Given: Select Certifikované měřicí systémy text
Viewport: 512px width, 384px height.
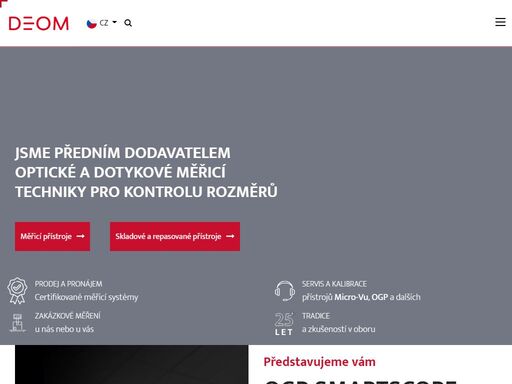Looking at the screenshot, I should coord(86,297).
